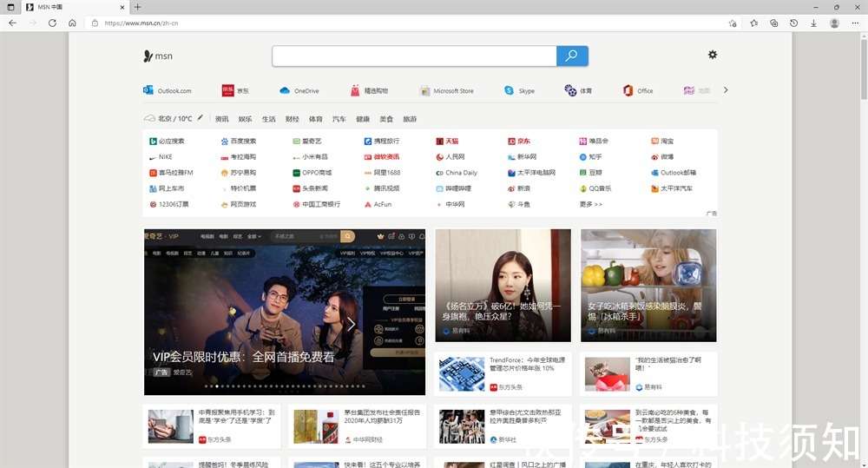Open the QQ音乐 link
This screenshot has height=468, width=868.
pyautogui.click(x=595, y=188)
